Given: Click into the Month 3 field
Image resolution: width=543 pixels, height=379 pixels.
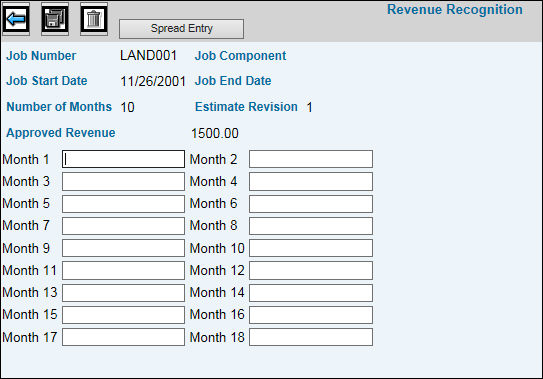Looking at the screenshot, I should click(123, 182).
